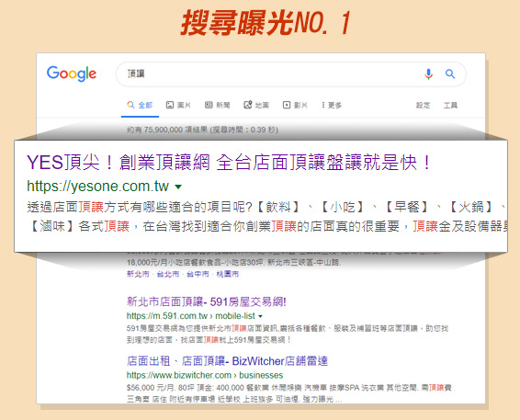This screenshot has height=420, width=520.
Task: Expand the arrow next to yesone.com.tw
Action: pos(178,187)
